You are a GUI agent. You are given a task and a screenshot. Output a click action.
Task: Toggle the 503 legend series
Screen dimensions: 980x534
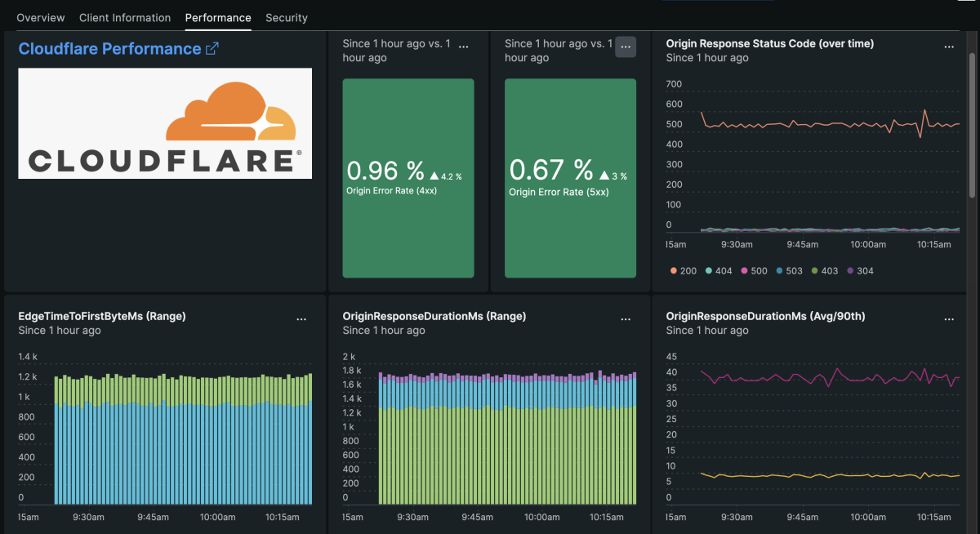coord(789,271)
